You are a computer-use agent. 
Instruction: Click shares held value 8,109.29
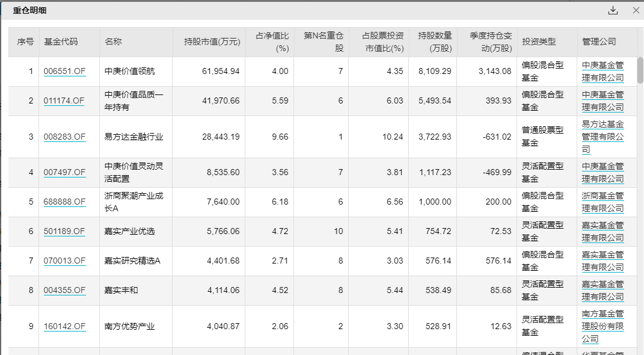click(435, 71)
